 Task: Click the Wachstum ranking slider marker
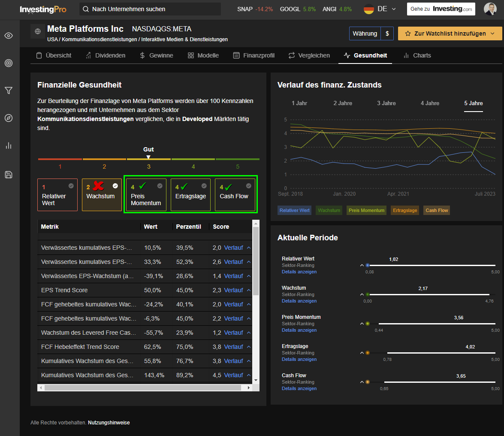[368, 294]
